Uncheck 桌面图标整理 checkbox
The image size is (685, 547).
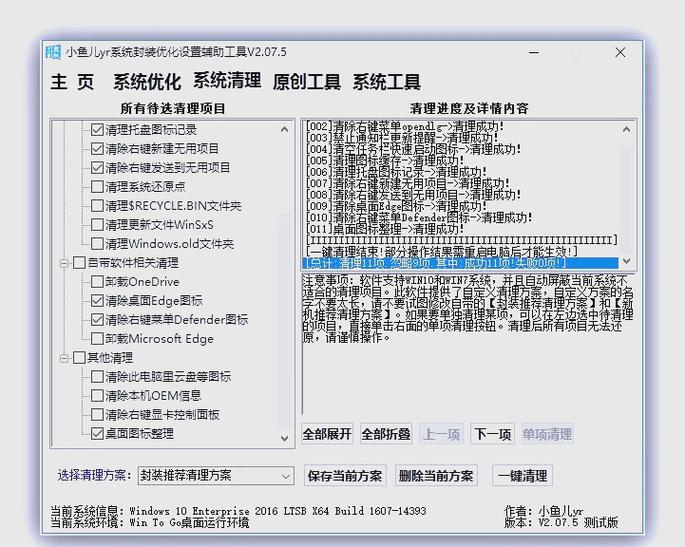(97, 434)
